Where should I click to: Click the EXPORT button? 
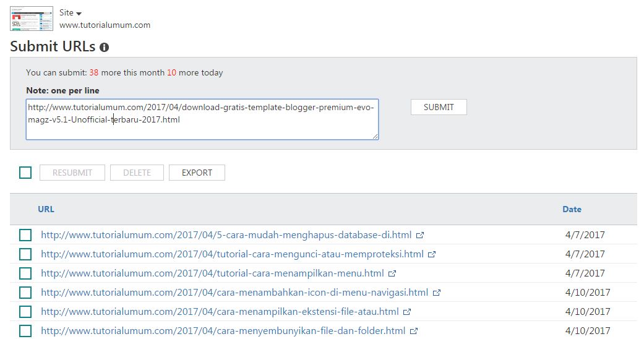pyautogui.click(x=197, y=173)
